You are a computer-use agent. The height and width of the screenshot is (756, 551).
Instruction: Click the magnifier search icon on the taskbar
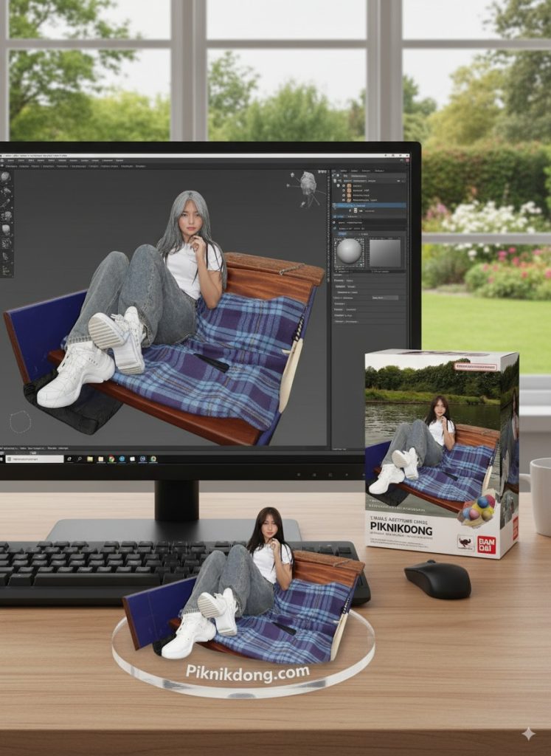click(x=79, y=459)
